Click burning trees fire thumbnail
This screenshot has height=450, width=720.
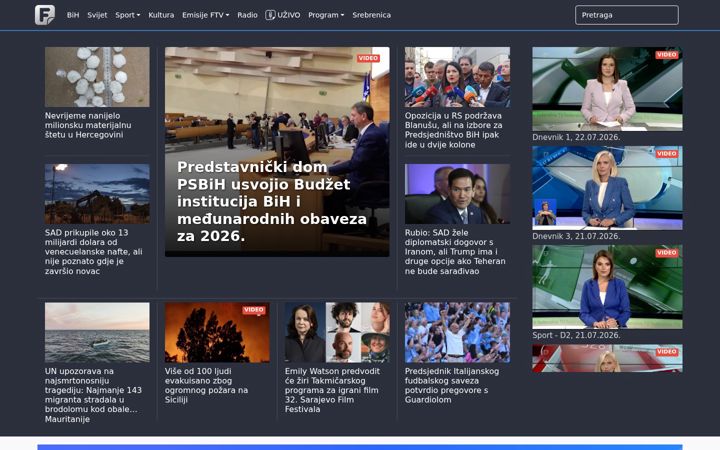pos(217,332)
